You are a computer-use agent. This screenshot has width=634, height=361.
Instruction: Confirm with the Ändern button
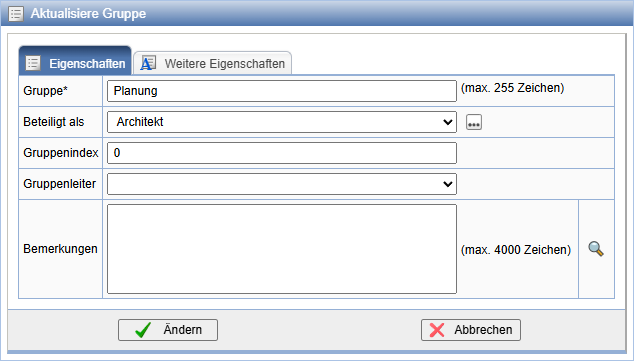click(168, 330)
